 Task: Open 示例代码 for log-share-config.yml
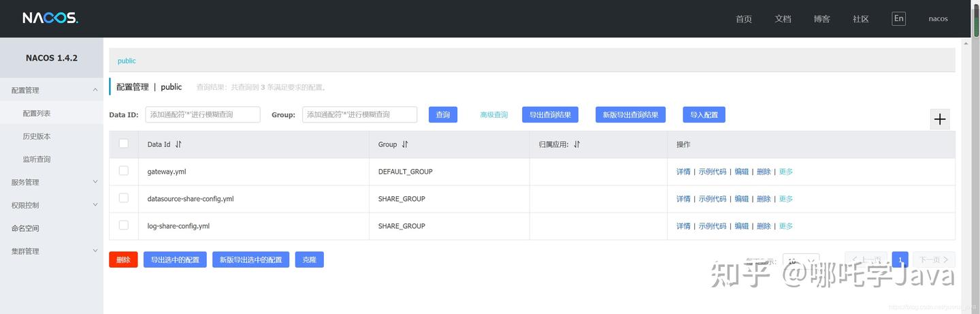coord(713,226)
